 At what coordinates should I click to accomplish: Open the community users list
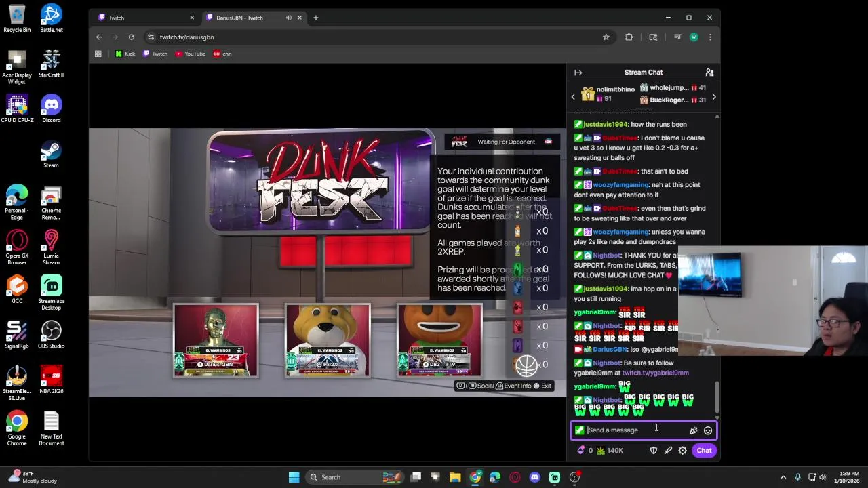tap(709, 73)
